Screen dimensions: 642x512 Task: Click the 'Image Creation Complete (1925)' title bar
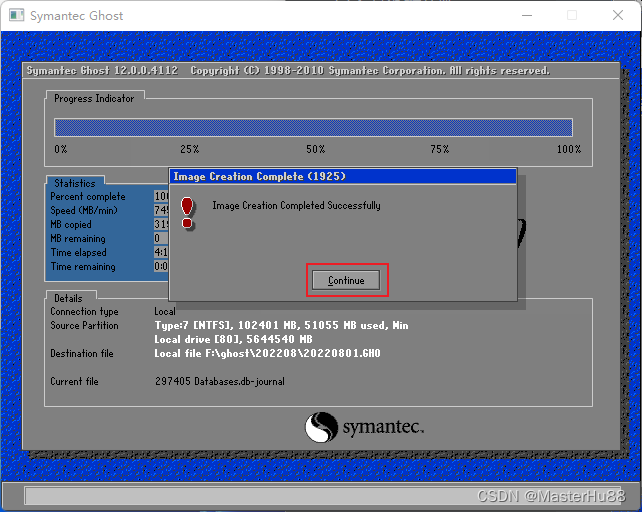[x=343, y=176]
